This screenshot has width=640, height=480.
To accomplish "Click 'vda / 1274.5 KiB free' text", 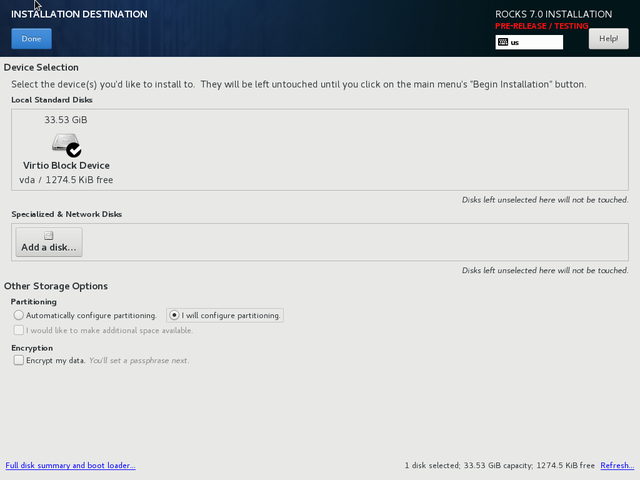I will [x=66, y=180].
